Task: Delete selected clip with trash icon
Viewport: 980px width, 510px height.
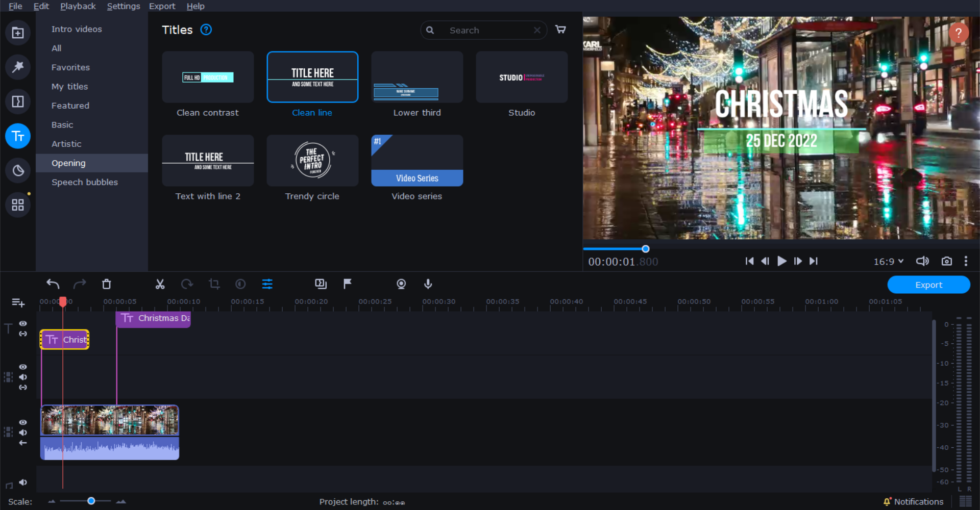Action: pyautogui.click(x=106, y=284)
